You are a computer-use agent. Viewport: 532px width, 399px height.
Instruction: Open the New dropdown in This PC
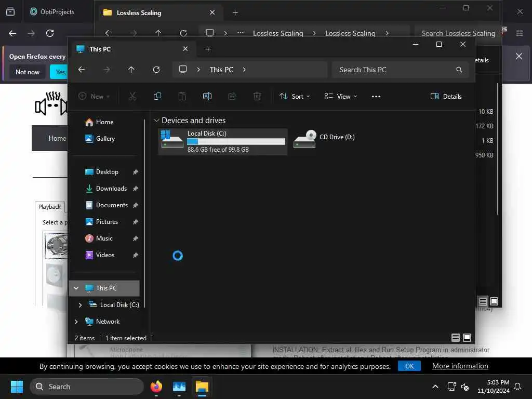[94, 96]
